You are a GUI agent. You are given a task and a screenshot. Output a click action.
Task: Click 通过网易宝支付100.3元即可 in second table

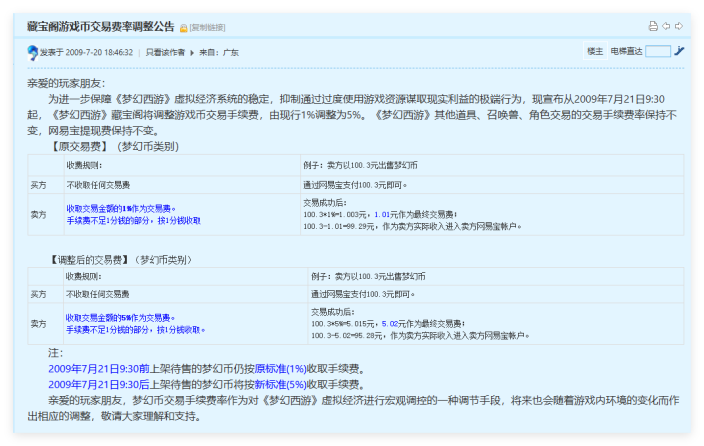click(x=363, y=294)
